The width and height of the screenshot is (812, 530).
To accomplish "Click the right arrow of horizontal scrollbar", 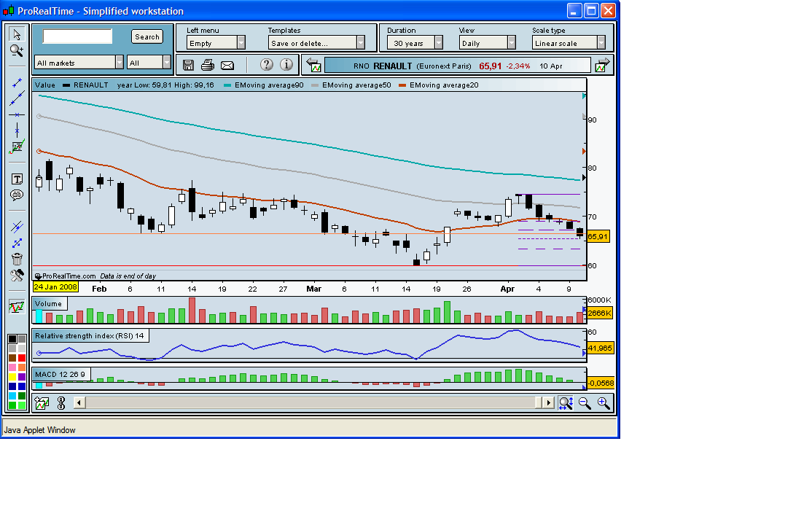I will tap(548, 402).
